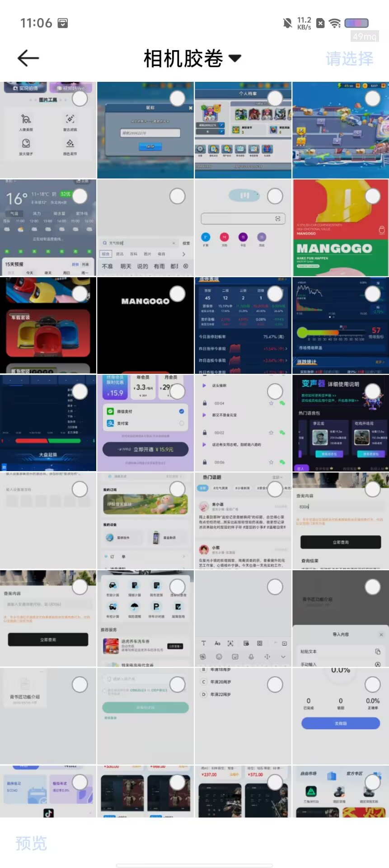Open the text editor toolbar screenshot
The width and height of the screenshot is (389, 868).
pos(243,618)
